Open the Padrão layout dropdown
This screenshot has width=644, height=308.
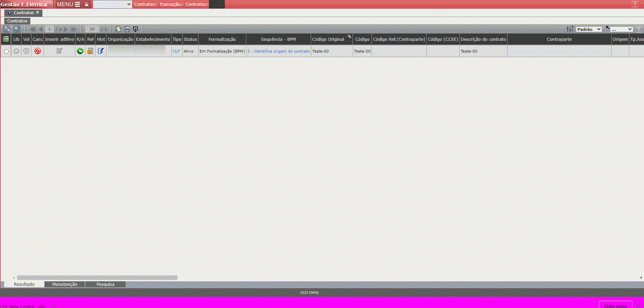(x=589, y=29)
